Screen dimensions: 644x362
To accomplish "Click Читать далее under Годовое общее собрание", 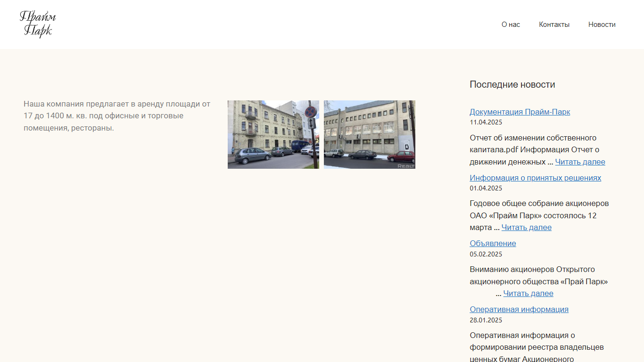I will pos(526,227).
